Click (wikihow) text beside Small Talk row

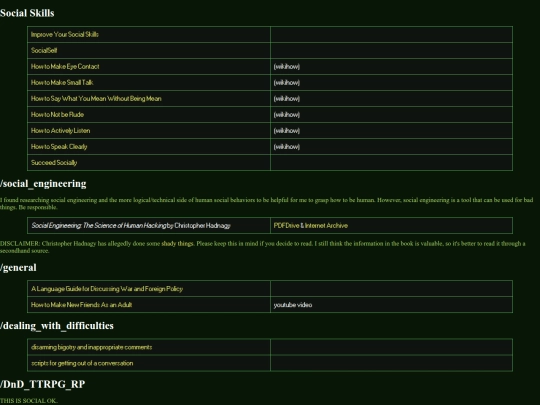coord(287,82)
